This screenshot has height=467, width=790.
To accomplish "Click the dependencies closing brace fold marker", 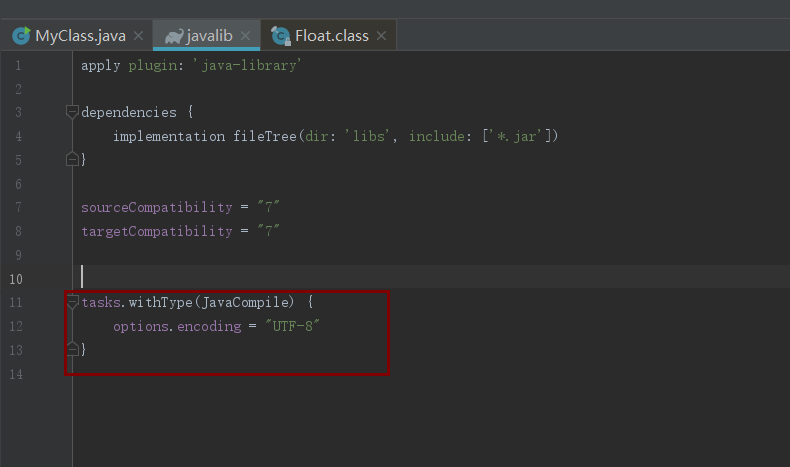I will (72, 159).
